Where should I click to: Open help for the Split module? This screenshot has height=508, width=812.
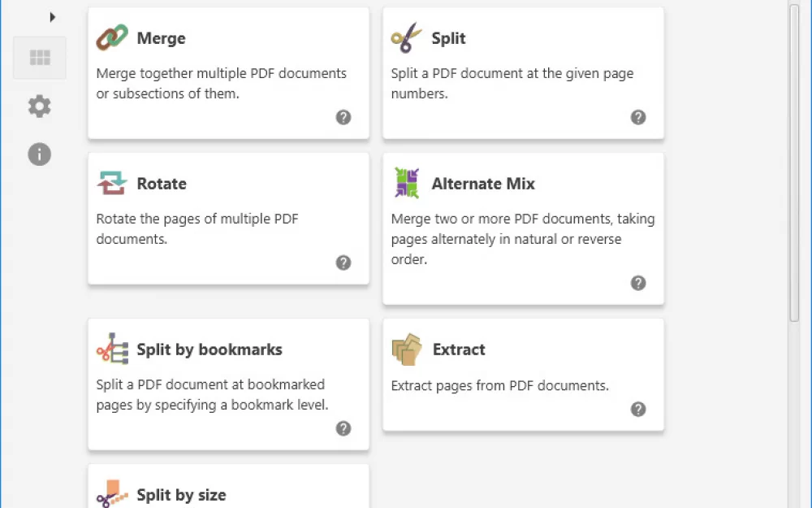(x=638, y=117)
